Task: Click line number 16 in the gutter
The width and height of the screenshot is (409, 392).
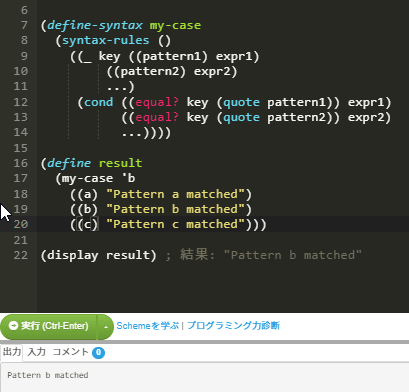Action: 21,163
